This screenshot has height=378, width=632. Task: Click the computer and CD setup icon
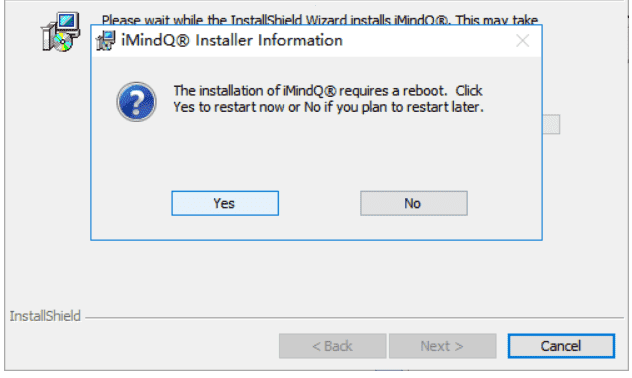tap(60, 32)
